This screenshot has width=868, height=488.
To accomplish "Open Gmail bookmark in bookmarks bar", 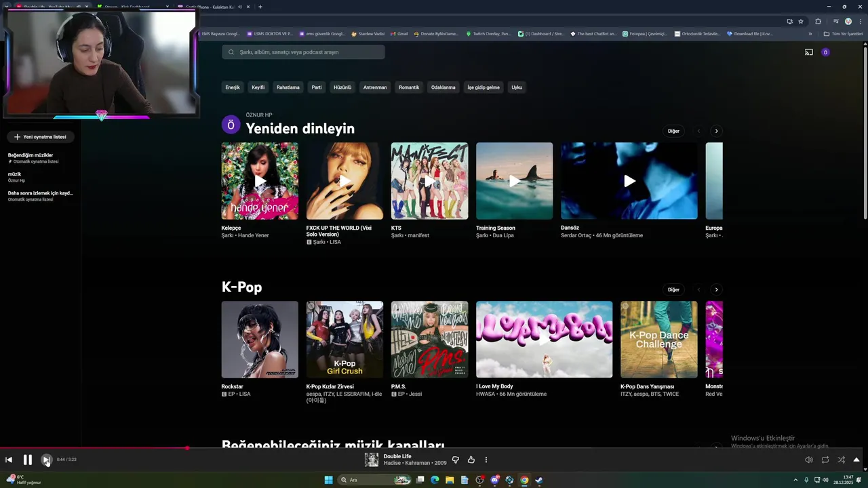I will (x=399, y=33).
